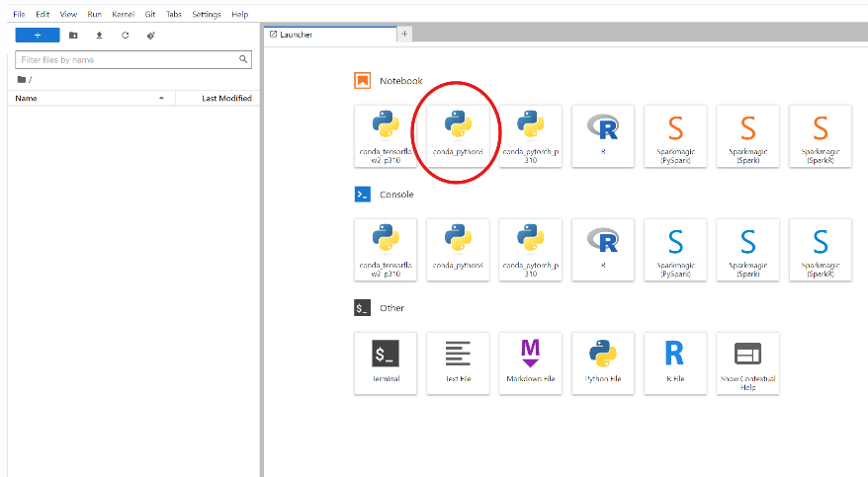Open the Run menu
Viewport: 868px width, 477px height.
[94, 15]
